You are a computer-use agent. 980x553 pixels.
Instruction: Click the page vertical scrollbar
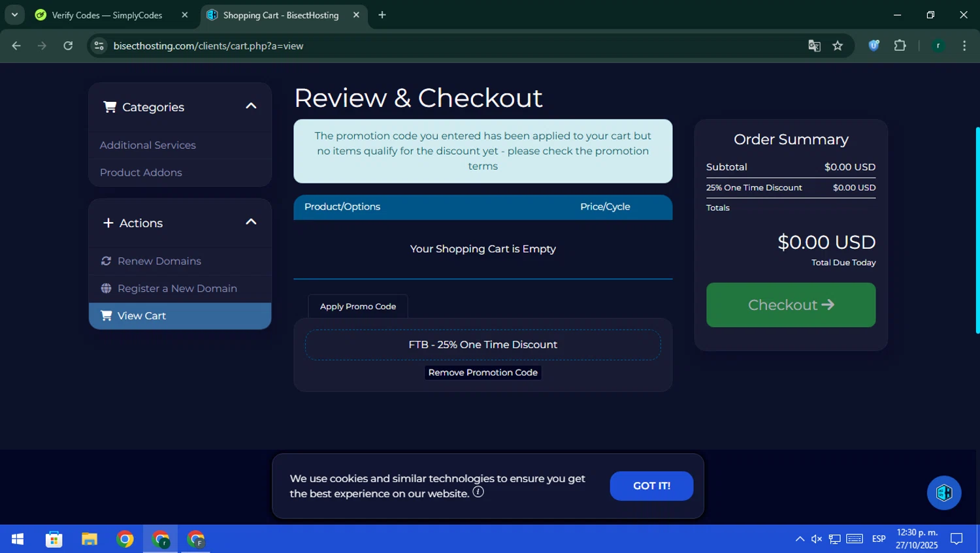[977, 230]
